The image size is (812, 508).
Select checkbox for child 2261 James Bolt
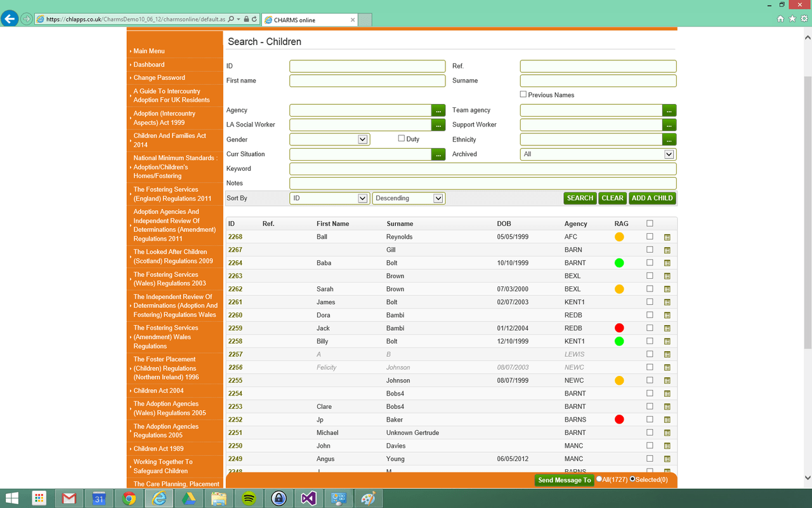(x=650, y=302)
